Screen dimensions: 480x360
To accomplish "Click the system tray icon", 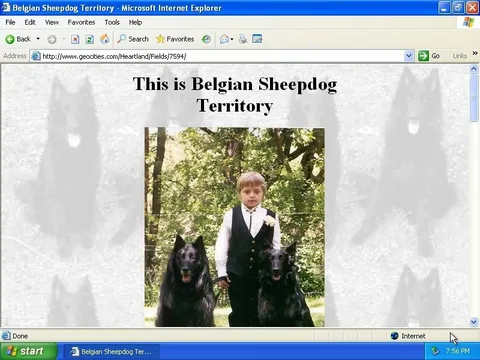I will click(435, 351).
